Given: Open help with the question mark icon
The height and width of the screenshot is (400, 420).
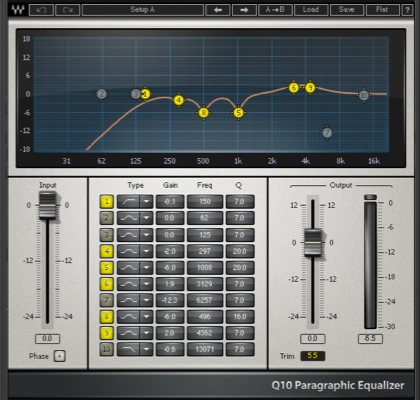Looking at the screenshot, I should pos(407,10).
